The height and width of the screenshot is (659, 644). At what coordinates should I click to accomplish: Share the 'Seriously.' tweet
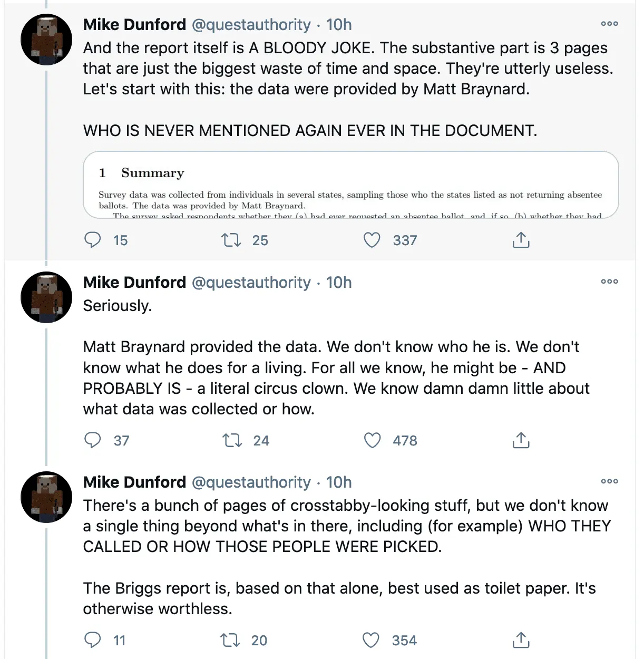click(x=521, y=440)
